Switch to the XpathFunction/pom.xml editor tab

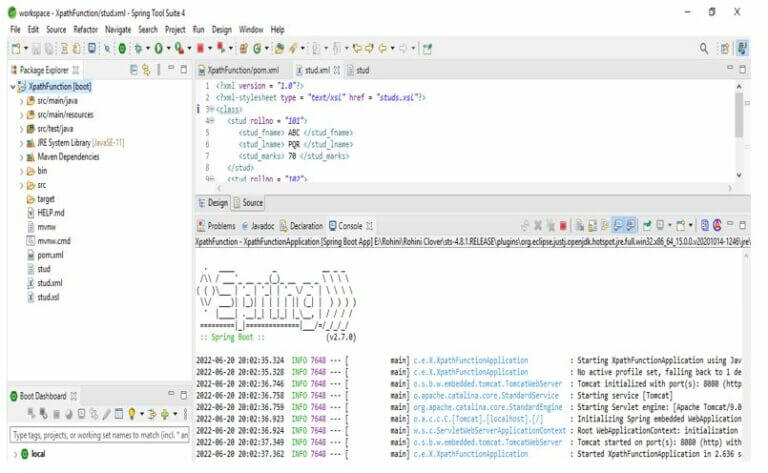pyautogui.click(x=239, y=70)
